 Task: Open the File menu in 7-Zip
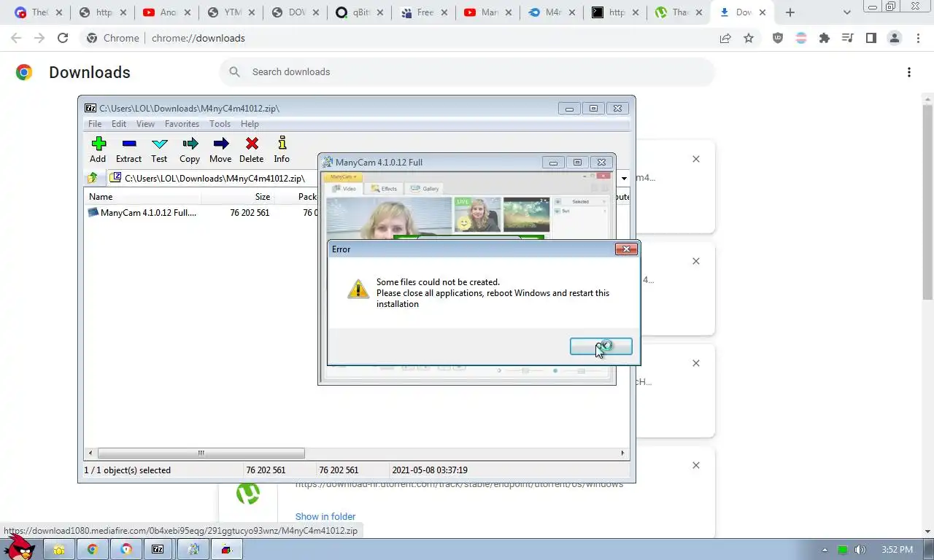pos(95,124)
